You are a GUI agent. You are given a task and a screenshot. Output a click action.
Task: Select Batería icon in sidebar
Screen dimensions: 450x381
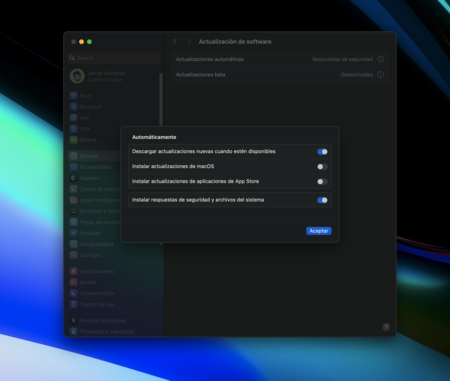click(74, 140)
